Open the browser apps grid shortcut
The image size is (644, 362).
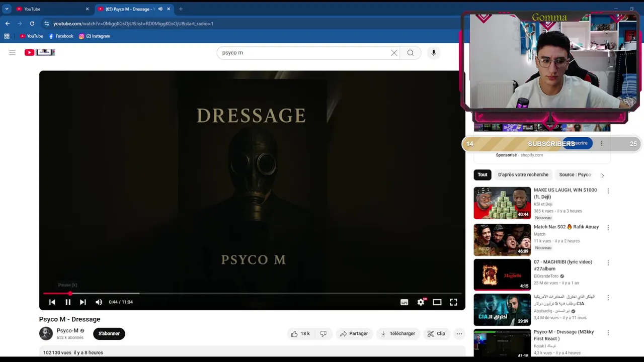pos(7,36)
